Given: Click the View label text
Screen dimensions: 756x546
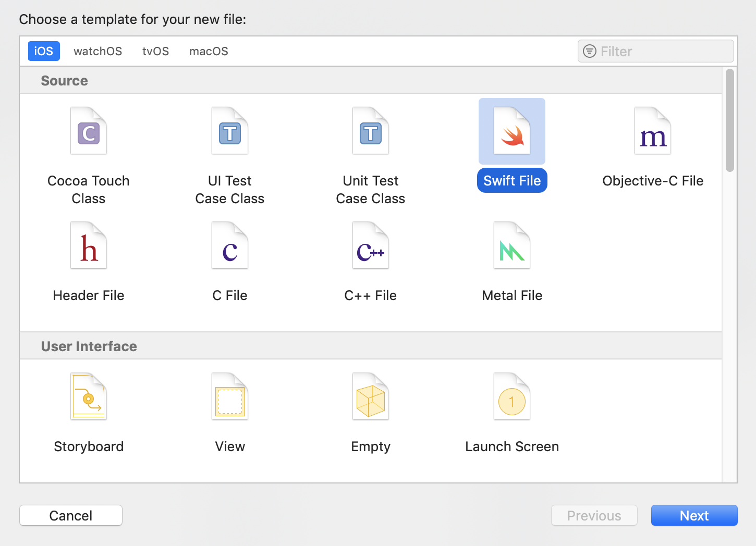Looking at the screenshot, I should click(x=230, y=446).
